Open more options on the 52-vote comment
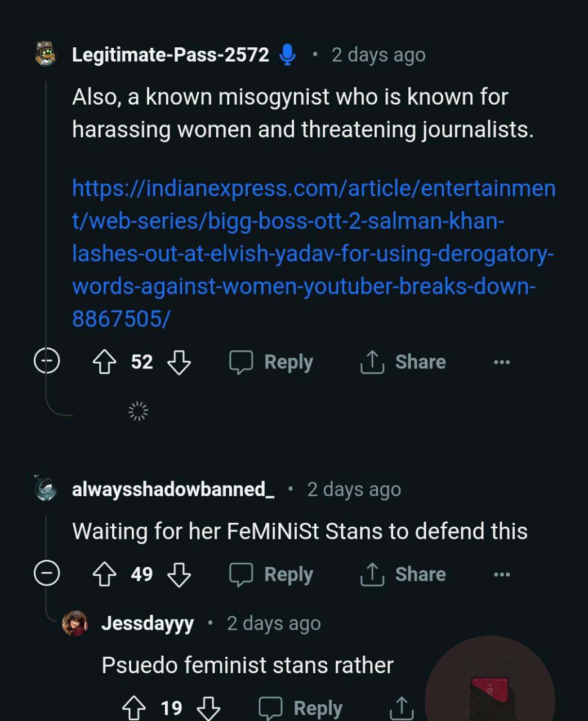 click(501, 362)
